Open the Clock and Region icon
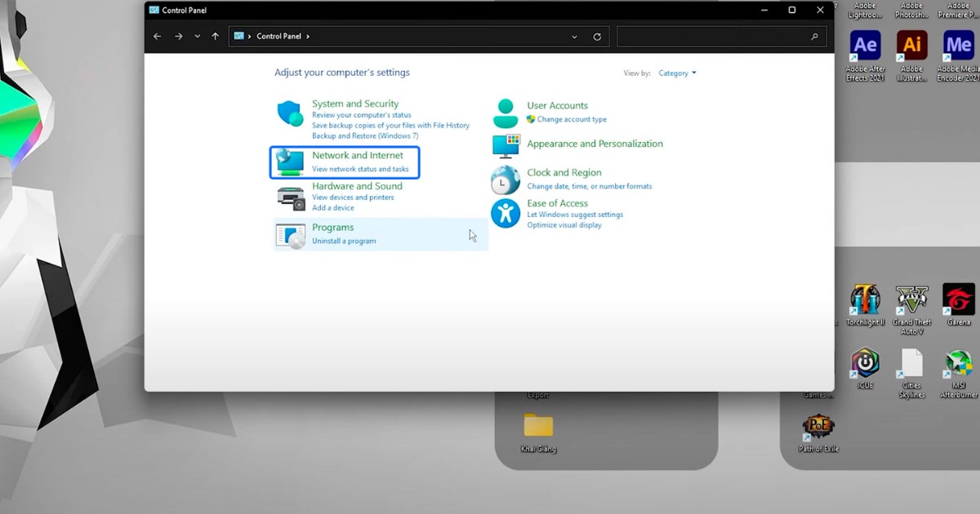Screen dimensions: 980x514 pyautogui.click(x=506, y=179)
